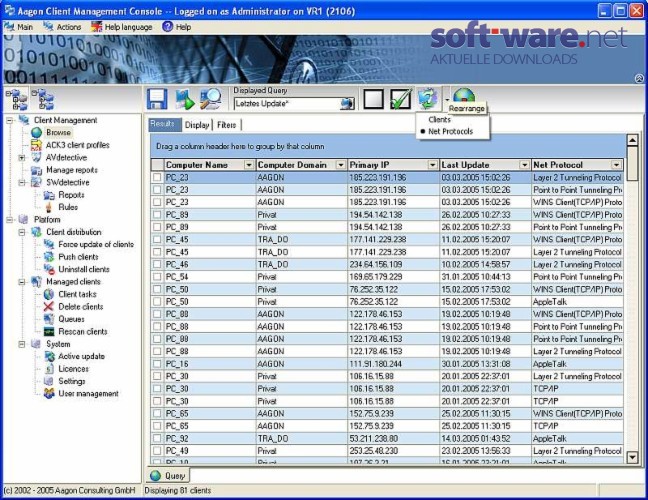Click the scrollbar up arrow of results
648x500 pixels.
click(632, 140)
